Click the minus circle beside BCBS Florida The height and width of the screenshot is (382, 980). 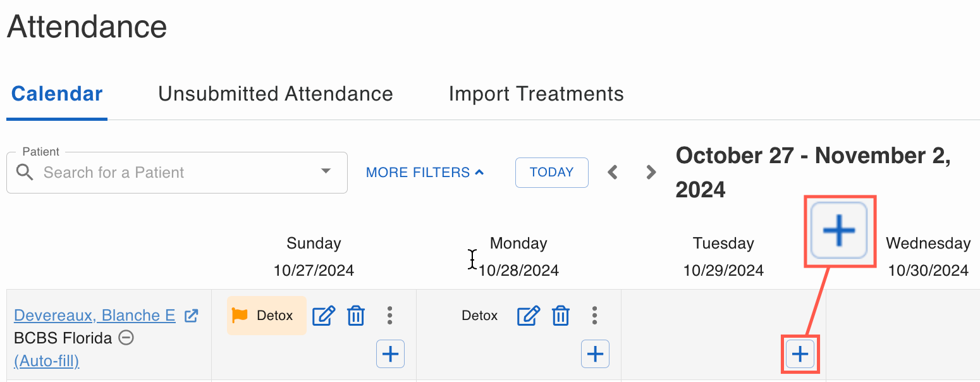pos(126,338)
